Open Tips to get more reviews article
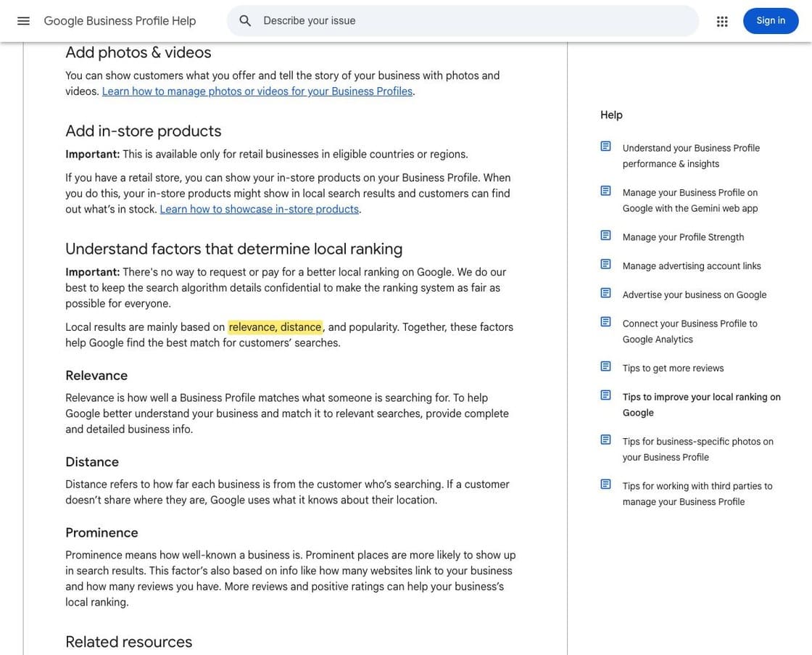This screenshot has height=655, width=812. point(673,368)
